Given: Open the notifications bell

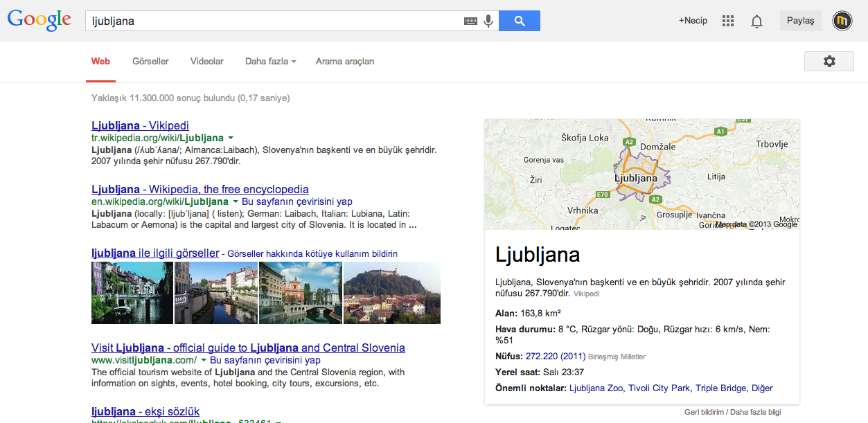Looking at the screenshot, I should tap(756, 21).
